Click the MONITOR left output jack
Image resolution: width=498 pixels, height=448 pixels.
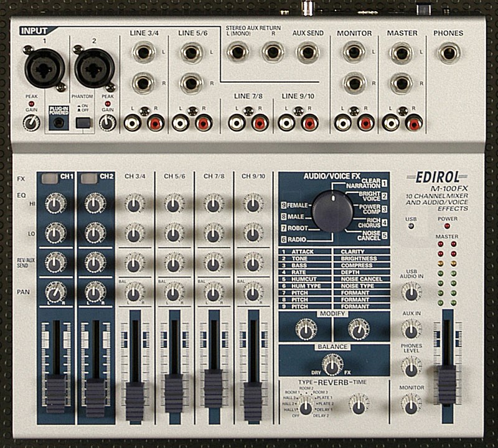(x=354, y=52)
